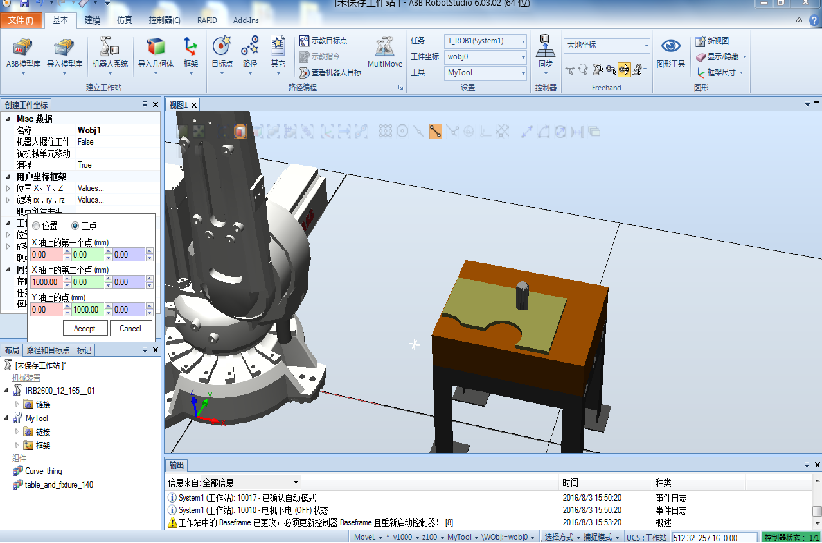Click the second X-axis point 1000.00 field

point(46,282)
